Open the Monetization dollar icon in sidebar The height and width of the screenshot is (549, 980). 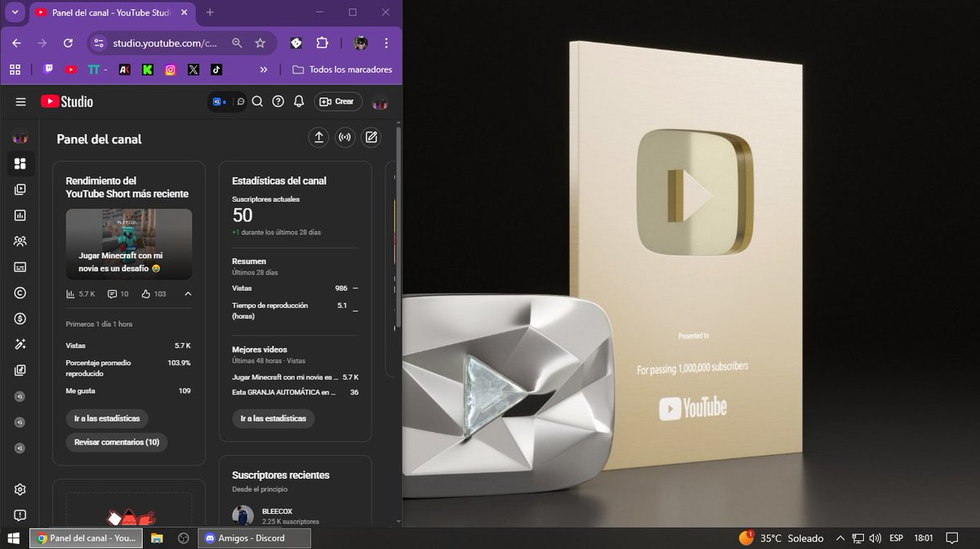point(20,319)
